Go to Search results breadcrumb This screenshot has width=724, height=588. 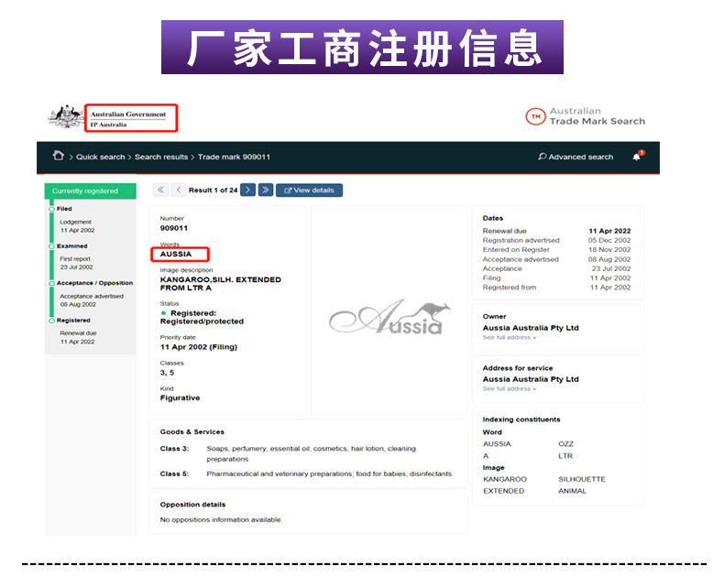click(161, 157)
